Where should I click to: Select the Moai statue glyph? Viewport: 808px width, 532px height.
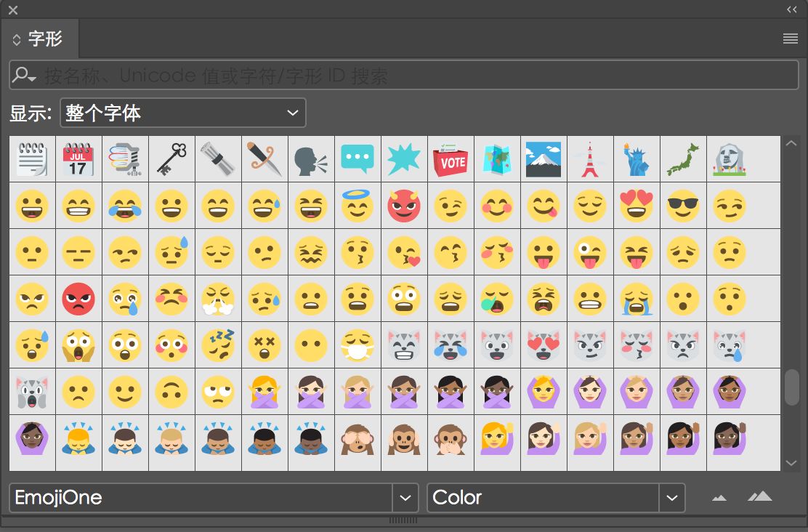[x=730, y=158]
